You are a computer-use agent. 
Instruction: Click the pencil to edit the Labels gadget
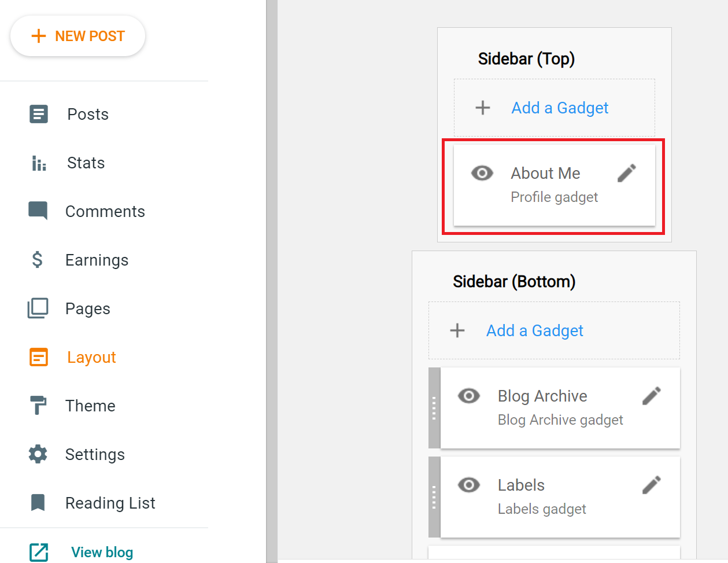(651, 485)
